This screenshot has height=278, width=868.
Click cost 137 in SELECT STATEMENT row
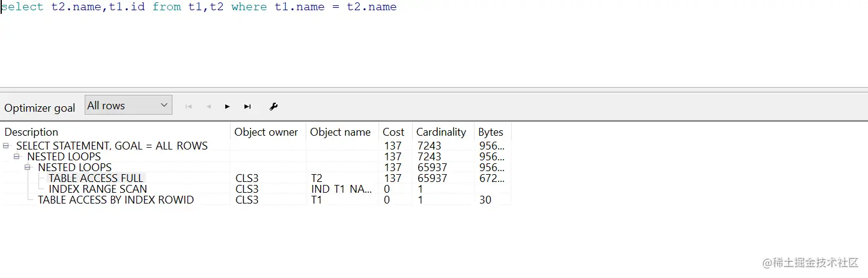point(393,146)
